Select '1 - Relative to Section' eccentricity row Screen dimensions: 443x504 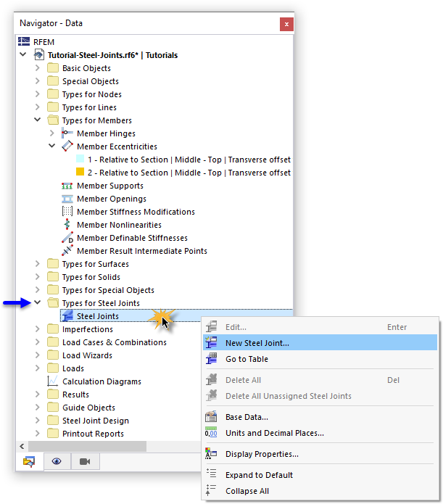pyautogui.click(x=189, y=160)
